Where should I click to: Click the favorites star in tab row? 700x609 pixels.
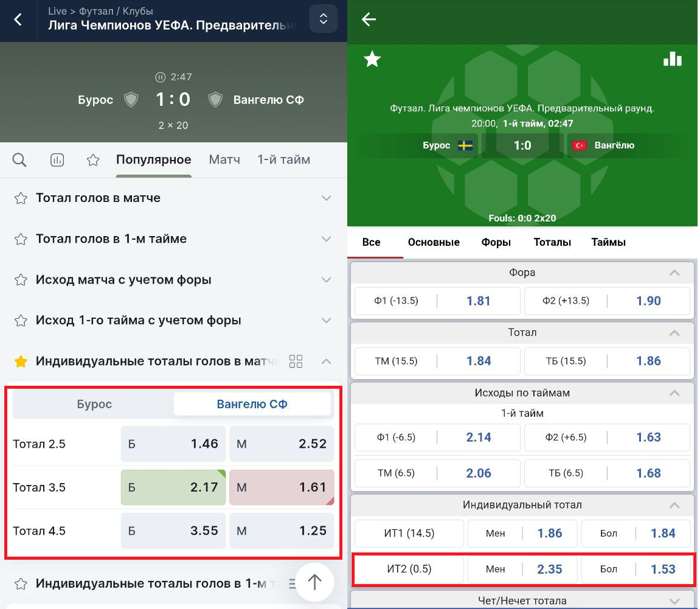(93, 160)
